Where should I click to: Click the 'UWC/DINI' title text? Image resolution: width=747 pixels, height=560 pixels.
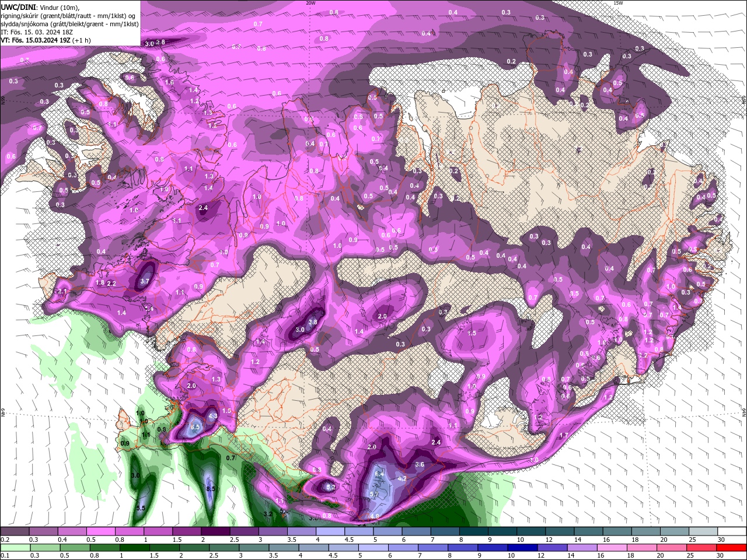coord(17,6)
